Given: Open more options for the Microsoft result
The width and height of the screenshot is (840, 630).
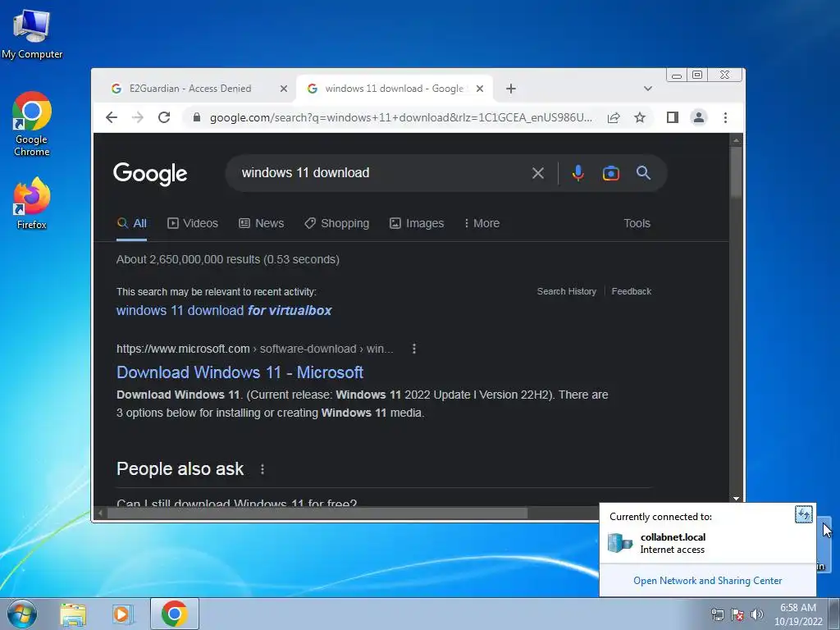Looking at the screenshot, I should tap(414, 349).
